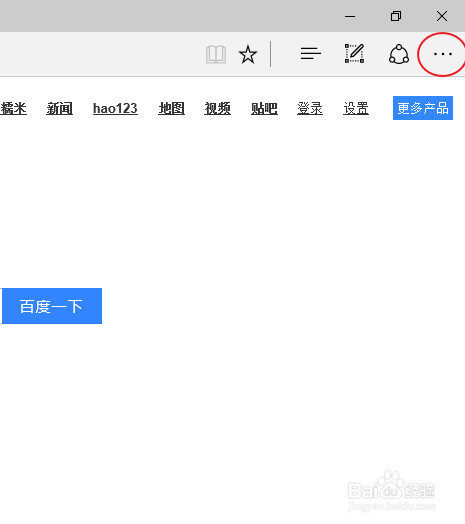This screenshot has height=524, width=465.
Task: Close the Edge browser window
Action: 442,16
